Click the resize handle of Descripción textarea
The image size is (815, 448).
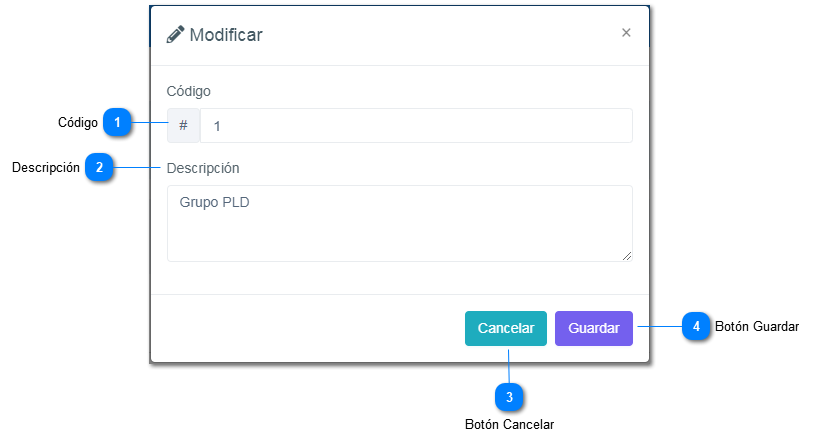click(627, 256)
